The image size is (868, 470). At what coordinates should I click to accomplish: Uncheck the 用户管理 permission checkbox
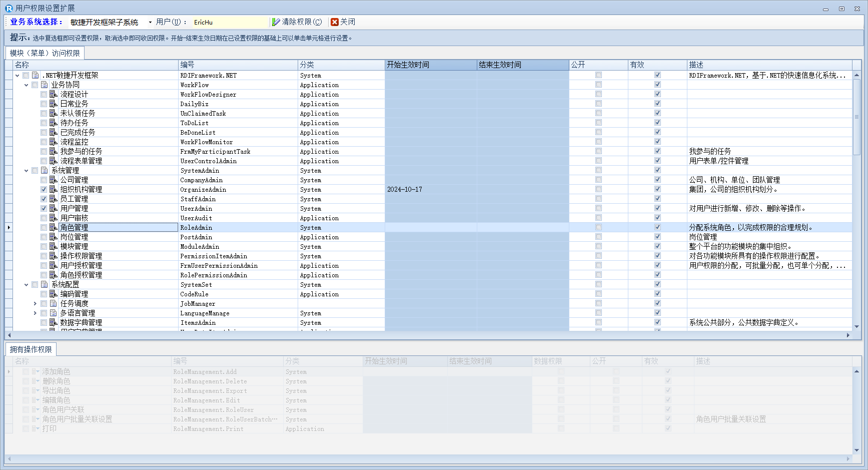tap(44, 208)
